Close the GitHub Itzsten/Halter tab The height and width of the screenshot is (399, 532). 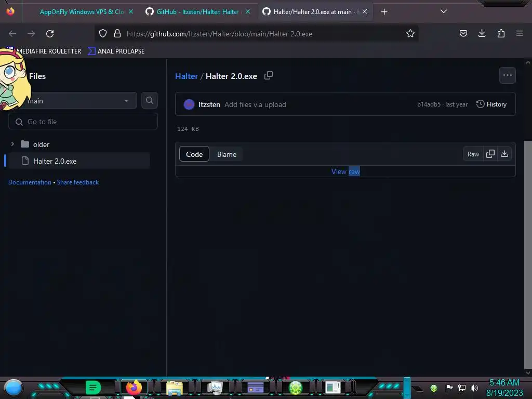pos(248,11)
